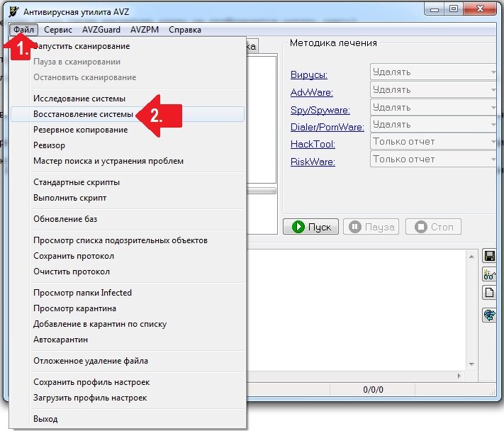Choose Исследование системы in the File menu
The width and height of the screenshot is (504, 431).
click(128, 99)
